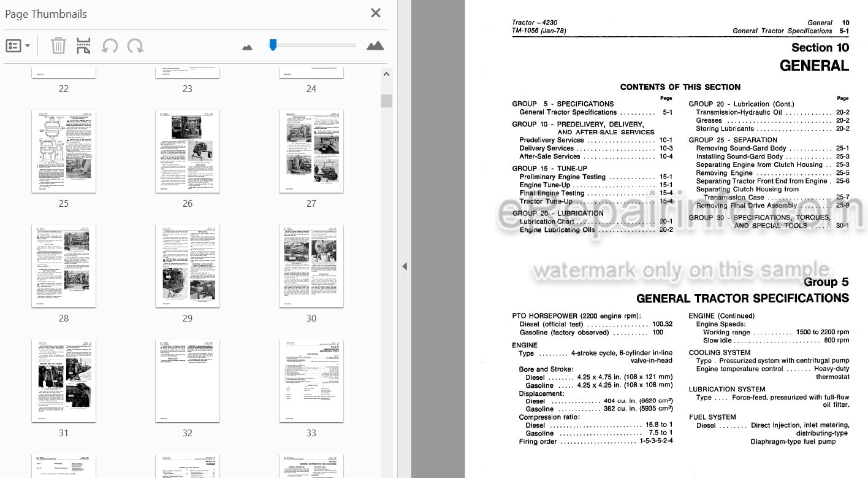868x478 pixels.
Task: Click 'GENERAL TRACTOR SPECIFICATIONS' heading
Action: point(742,298)
